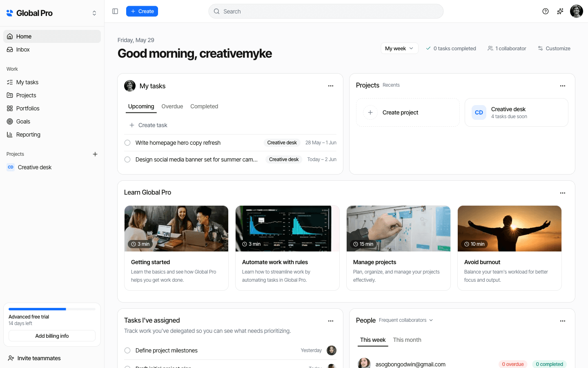The image size is (588, 368).
Task: Open the AI sparkle icon
Action: [x=560, y=11]
